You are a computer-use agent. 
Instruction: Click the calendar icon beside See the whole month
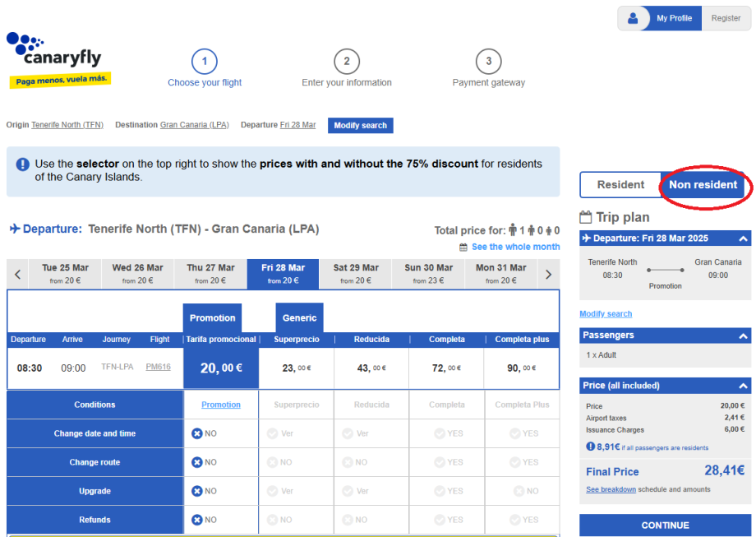[x=463, y=247]
